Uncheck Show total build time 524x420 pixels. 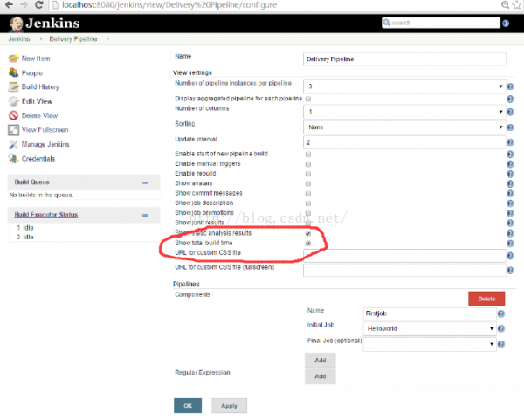[x=308, y=244]
